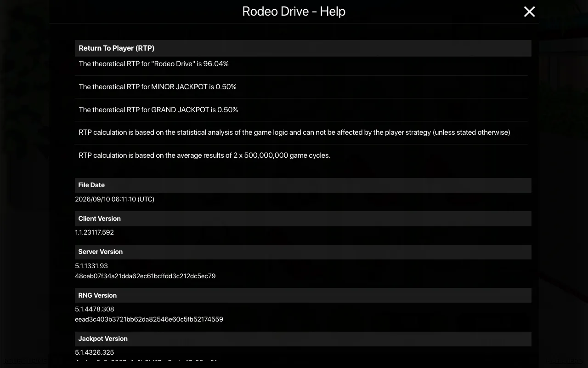Click the GRAND JACKPOT RTP 0.50% line
The width and height of the screenshot is (588, 368).
tap(158, 110)
